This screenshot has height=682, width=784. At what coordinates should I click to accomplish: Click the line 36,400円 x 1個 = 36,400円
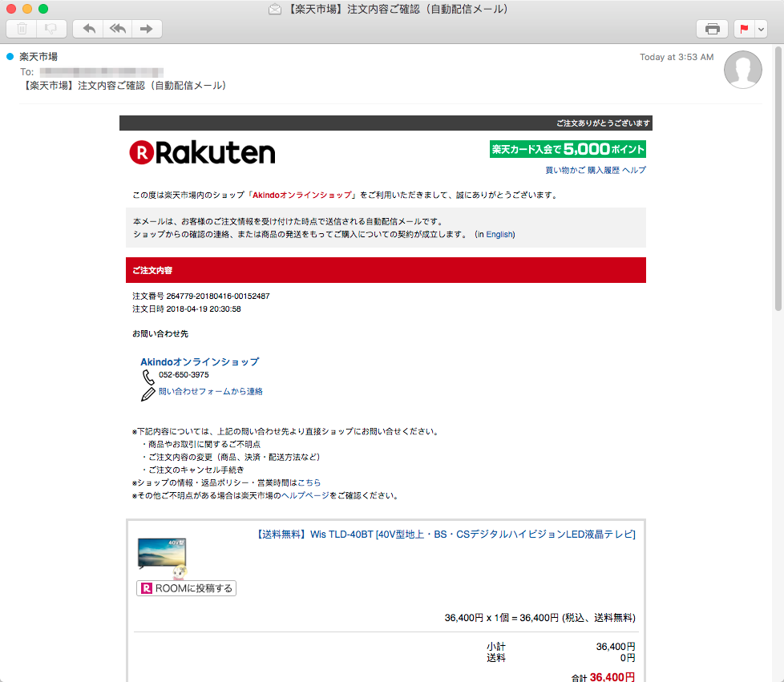[540, 618]
